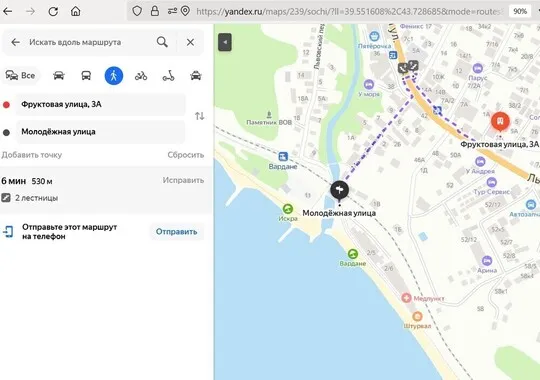This screenshot has height=380, width=540.
Task: Click the red Фруктовая улица 3А map pin
Action: [x=500, y=122]
